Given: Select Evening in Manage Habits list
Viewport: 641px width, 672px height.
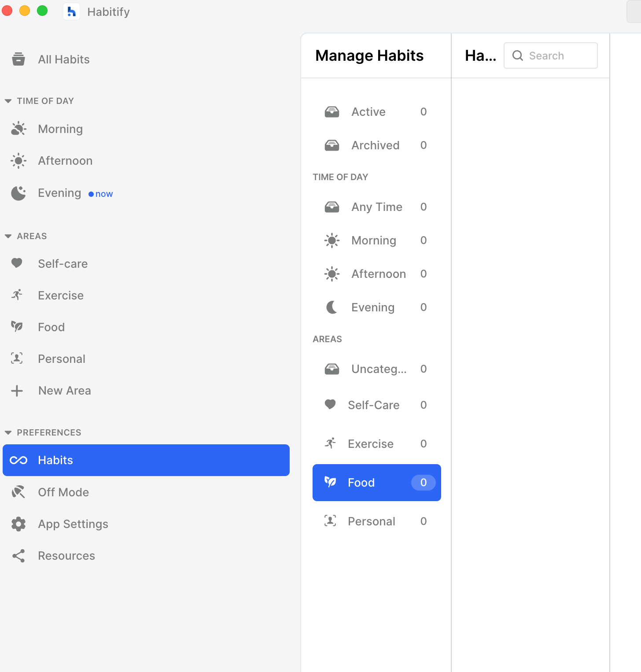Looking at the screenshot, I should pos(377,307).
